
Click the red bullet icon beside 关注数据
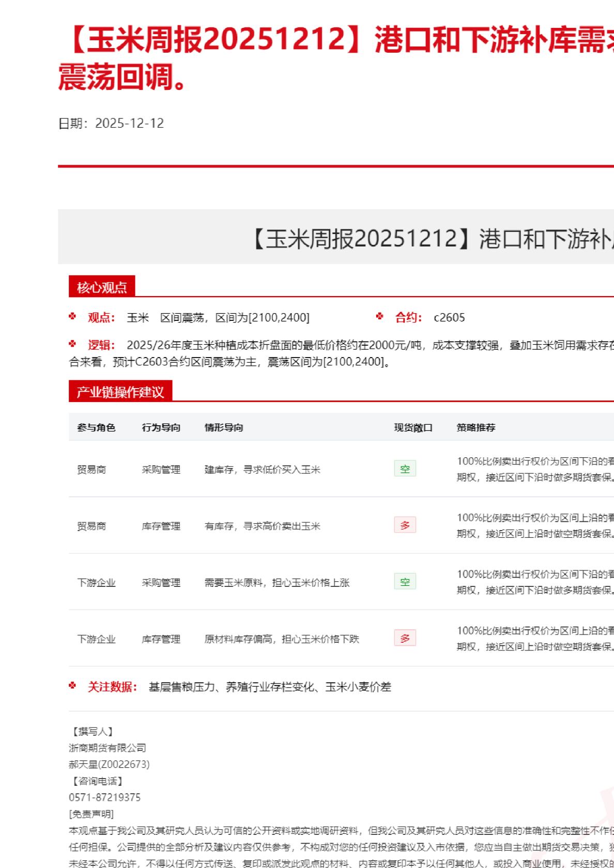(72, 686)
